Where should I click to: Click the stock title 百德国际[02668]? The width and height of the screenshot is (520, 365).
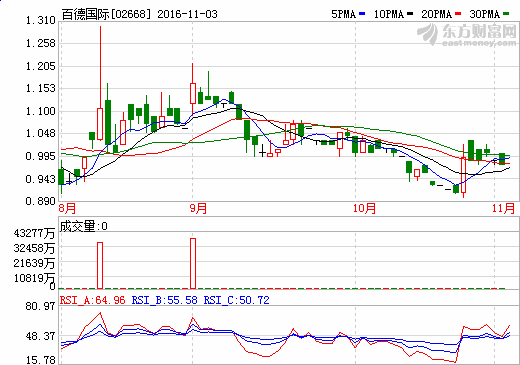point(106,14)
